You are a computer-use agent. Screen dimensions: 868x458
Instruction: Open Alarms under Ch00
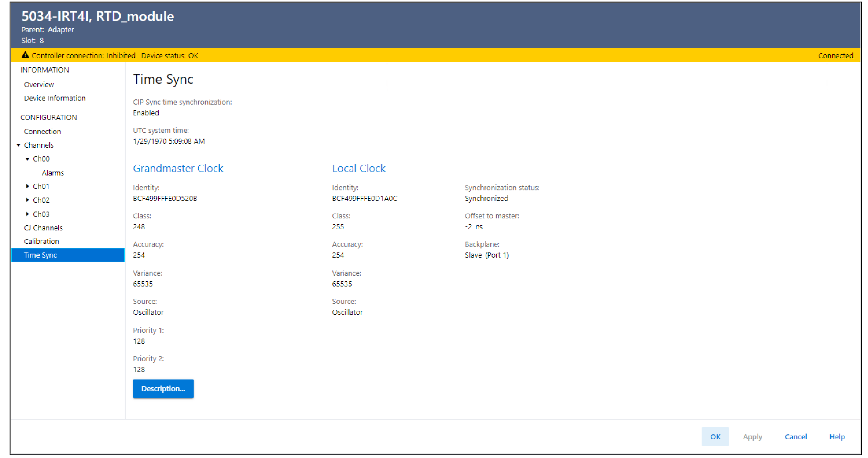(x=53, y=173)
